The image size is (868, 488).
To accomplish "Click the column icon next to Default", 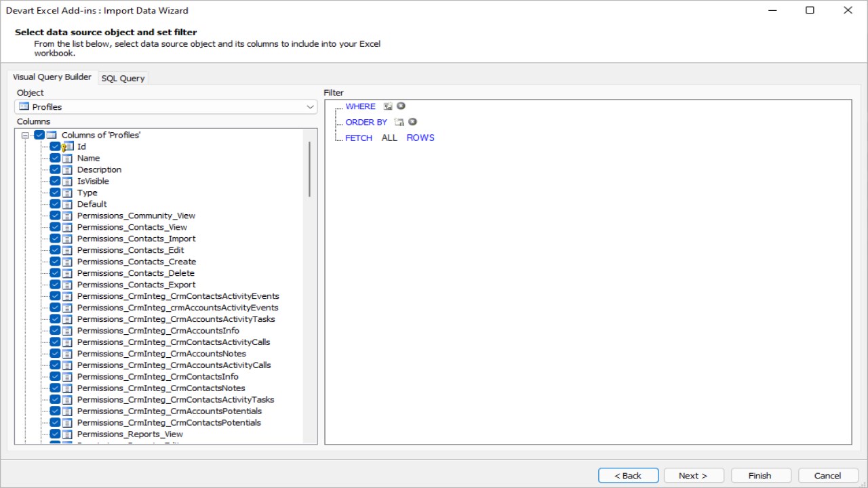I will coord(68,204).
